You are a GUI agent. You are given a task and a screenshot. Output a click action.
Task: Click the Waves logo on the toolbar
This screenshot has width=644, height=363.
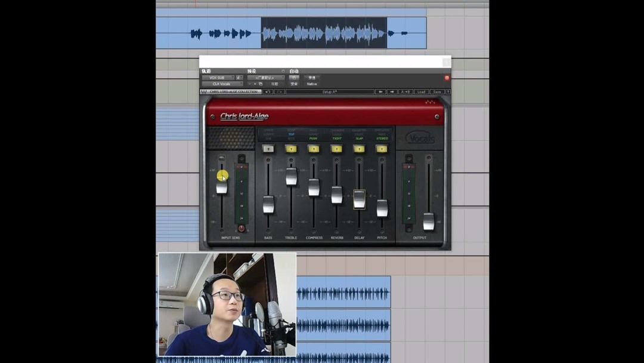point(203,91)
